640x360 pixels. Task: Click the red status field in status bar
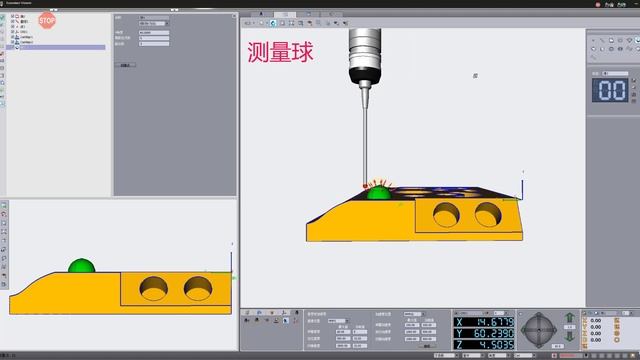[x=571, y=356]
